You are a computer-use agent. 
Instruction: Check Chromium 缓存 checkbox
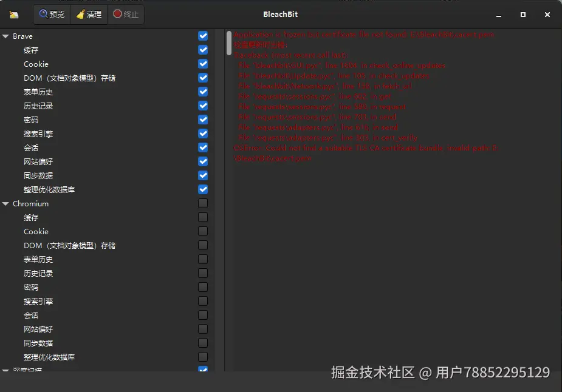click(203, 217)
